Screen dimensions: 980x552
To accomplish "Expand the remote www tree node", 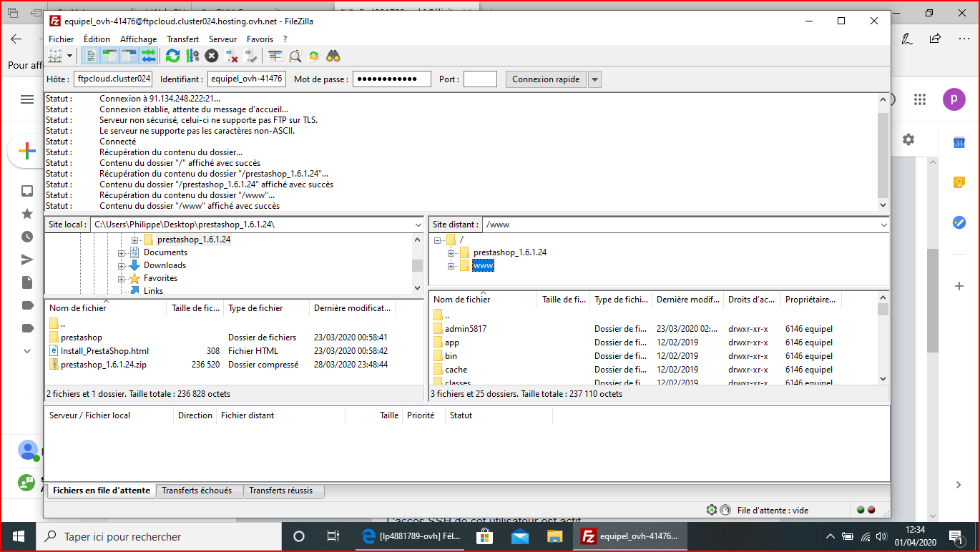I will [451, 266].
